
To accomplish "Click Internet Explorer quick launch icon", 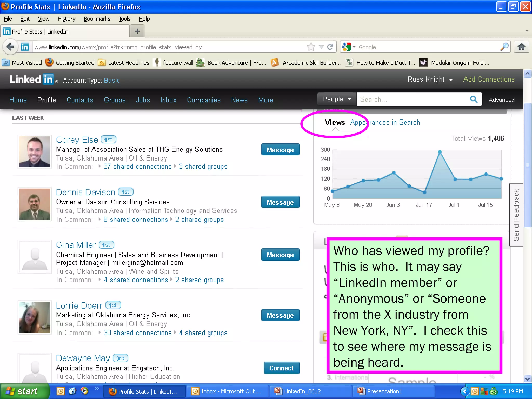I will tap(72, 391).
